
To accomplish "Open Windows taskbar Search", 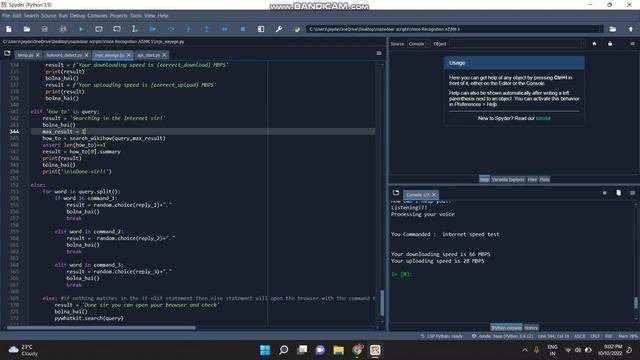I will [x=283, y=350].
